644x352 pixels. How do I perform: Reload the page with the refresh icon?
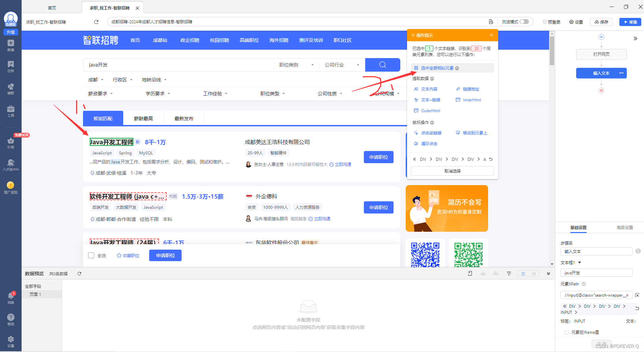click(x=96, y=22)
